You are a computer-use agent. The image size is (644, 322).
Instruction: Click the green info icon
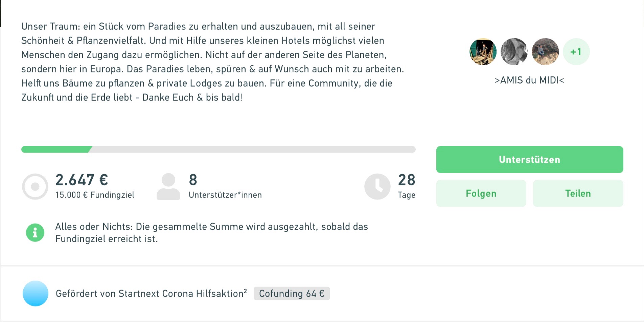click(35, 233)
